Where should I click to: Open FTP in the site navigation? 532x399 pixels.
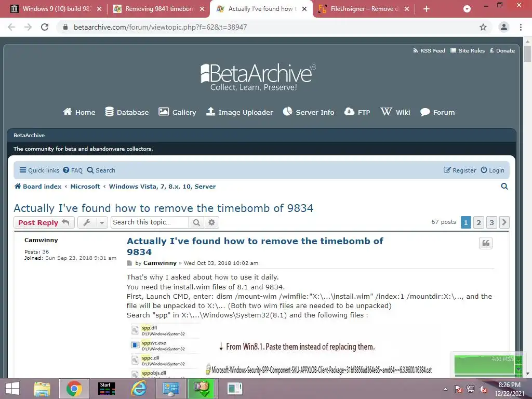coord(357,112)
